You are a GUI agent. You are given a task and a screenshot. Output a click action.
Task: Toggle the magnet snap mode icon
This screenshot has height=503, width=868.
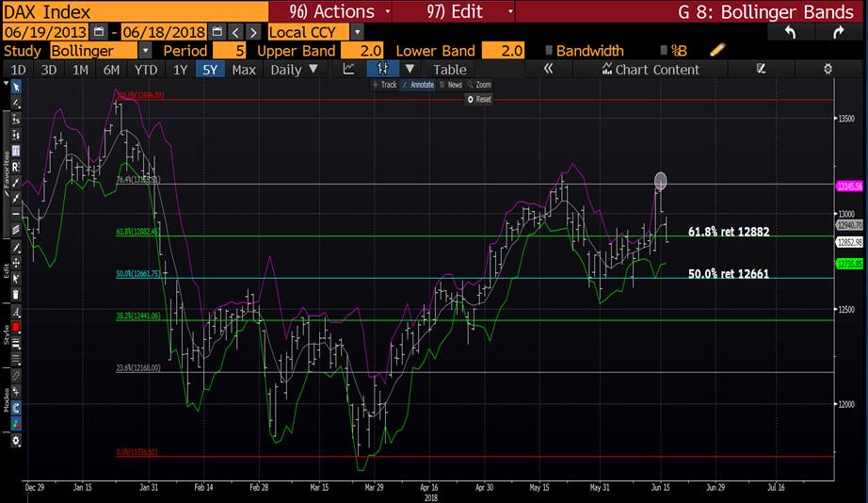(16, 408)
